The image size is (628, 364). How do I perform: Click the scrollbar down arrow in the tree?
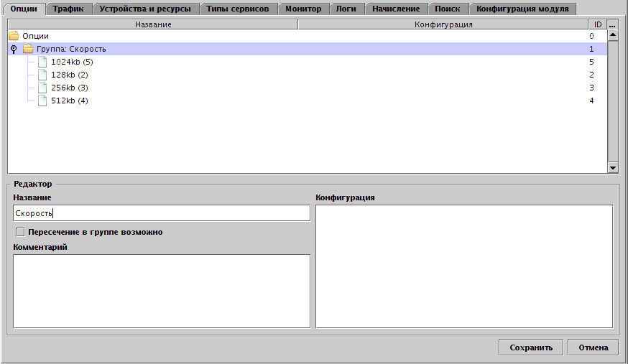pyautogui.click(x=612, y=167)
